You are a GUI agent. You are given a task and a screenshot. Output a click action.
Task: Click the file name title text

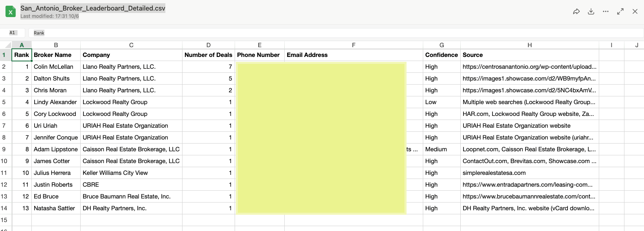93,8
